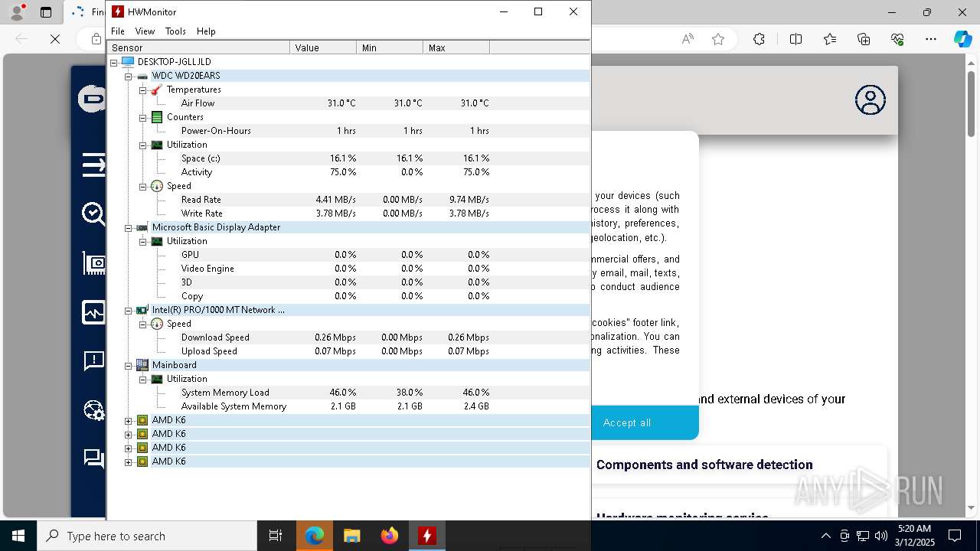Collapse the Counters group

click(x=142, y=117)
